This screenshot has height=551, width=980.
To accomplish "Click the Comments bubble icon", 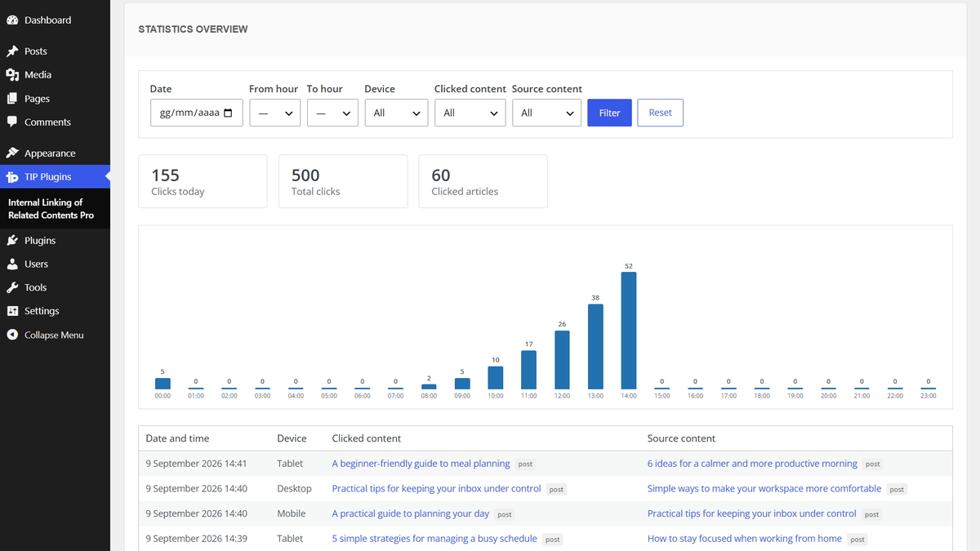I will (x=12, y=122).
